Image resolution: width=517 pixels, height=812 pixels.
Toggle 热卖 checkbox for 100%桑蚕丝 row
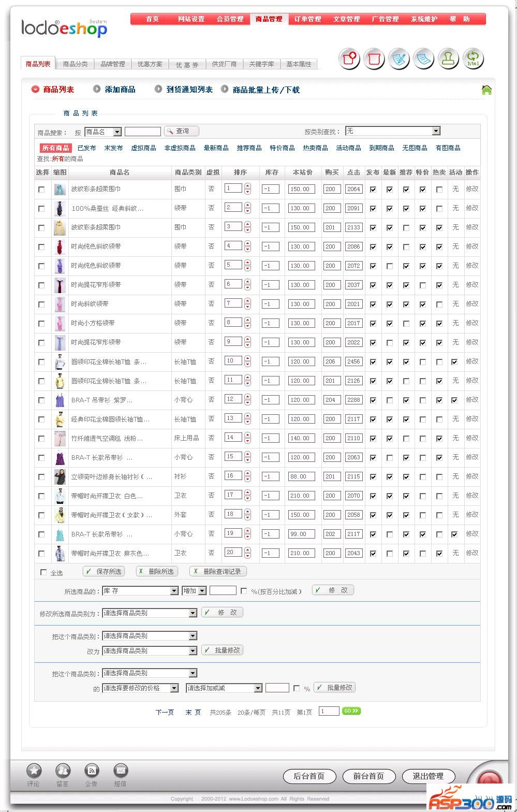[x=439, y=209]
